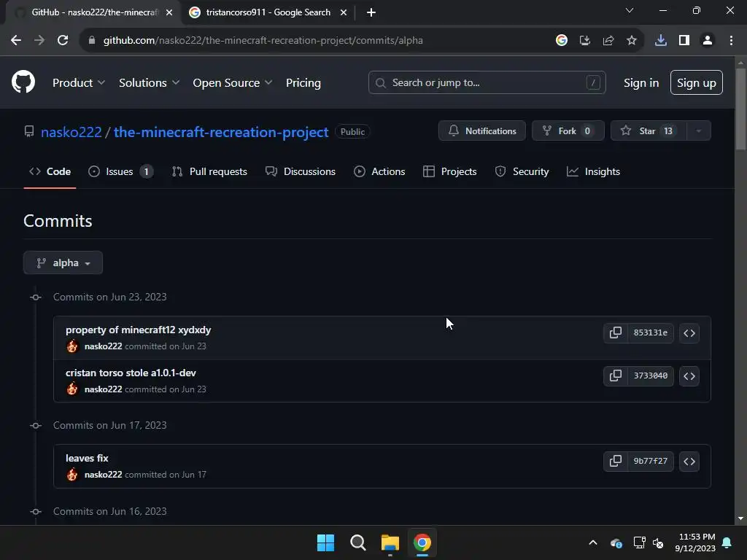Click the page vertical scrollbar thumb
This screenshot has width=747, height=560.
[x=740, y=109]
